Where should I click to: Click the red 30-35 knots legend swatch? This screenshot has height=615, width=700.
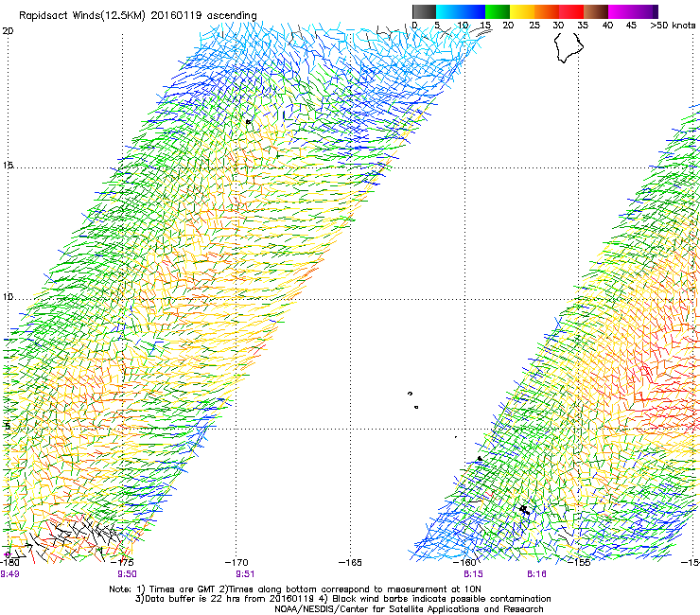(x=571, y=11)
